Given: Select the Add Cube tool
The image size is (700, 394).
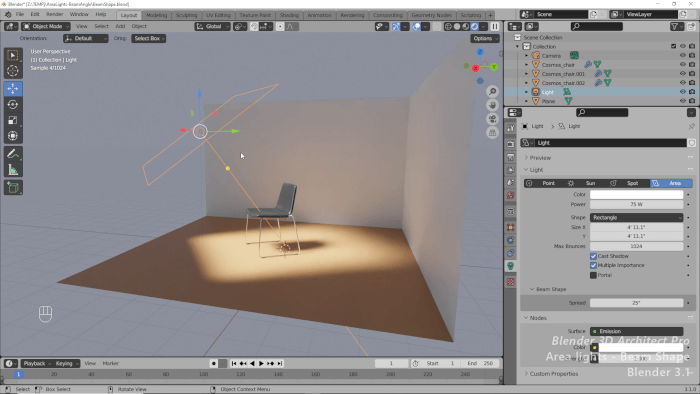Looking at the screenshot, I should click(13, 188).
